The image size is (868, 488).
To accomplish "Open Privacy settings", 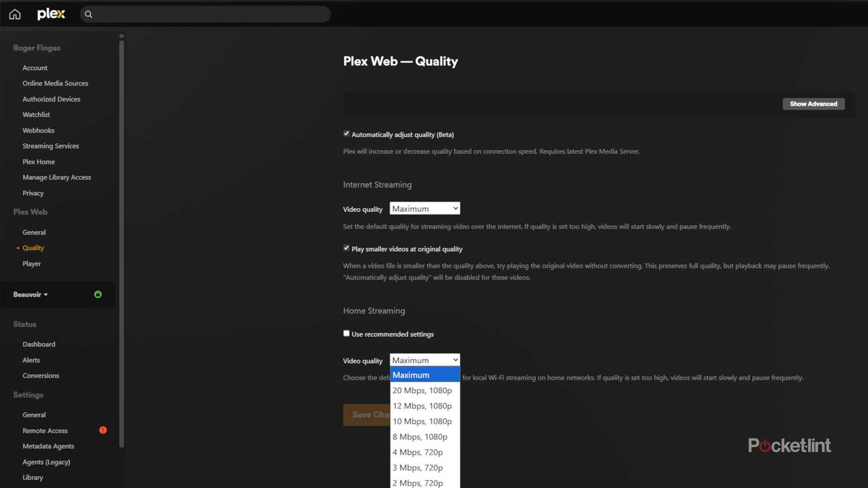I will [33, 193].
